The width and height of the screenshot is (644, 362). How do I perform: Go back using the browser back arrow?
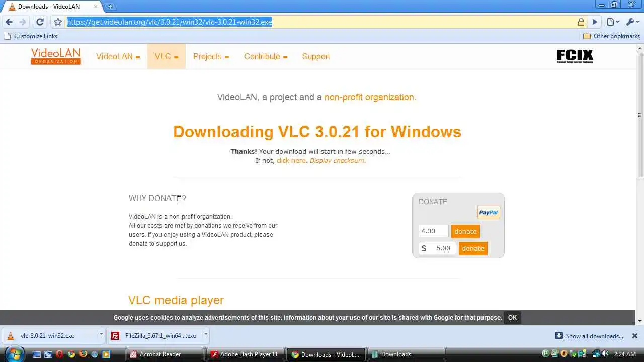(9, 22)
